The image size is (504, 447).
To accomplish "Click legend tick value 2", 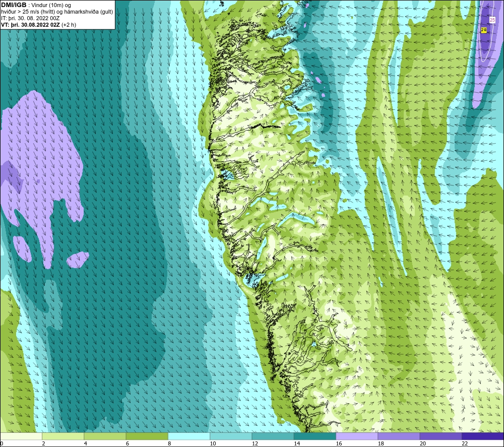I will click(43, 443).
